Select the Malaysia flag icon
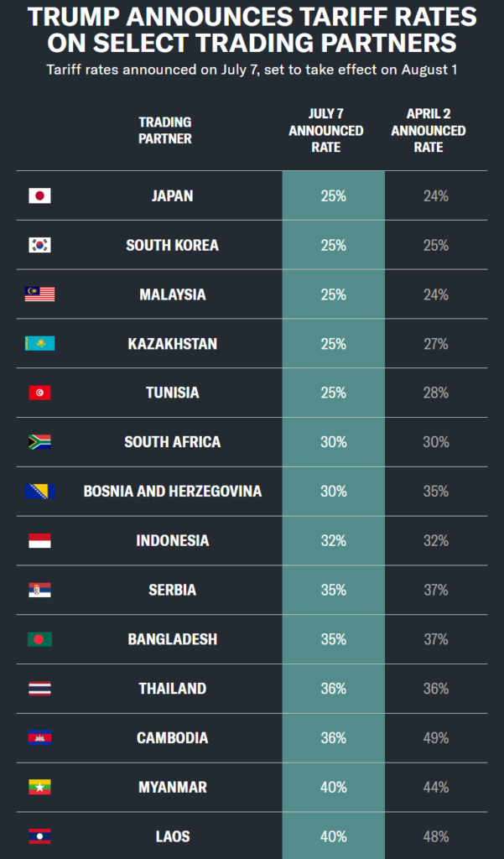This screenshot has height=859, width=504. (x=39, y=294)
